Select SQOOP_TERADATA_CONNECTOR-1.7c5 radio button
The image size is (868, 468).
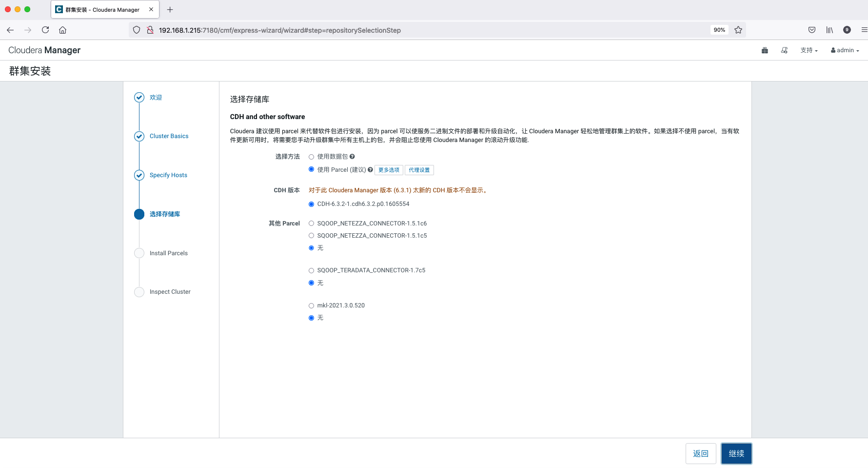pos(311,270)
